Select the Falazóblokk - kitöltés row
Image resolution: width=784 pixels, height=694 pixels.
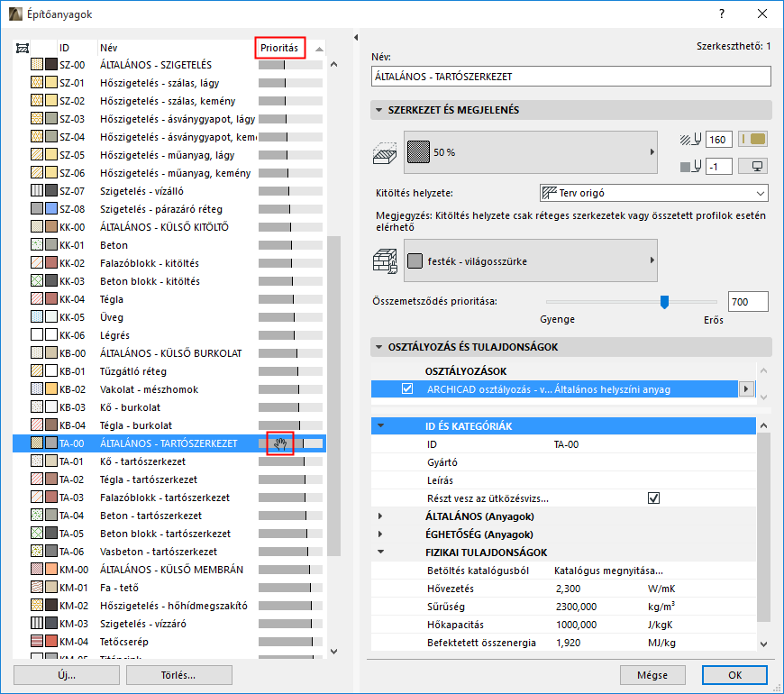[169, 263]
